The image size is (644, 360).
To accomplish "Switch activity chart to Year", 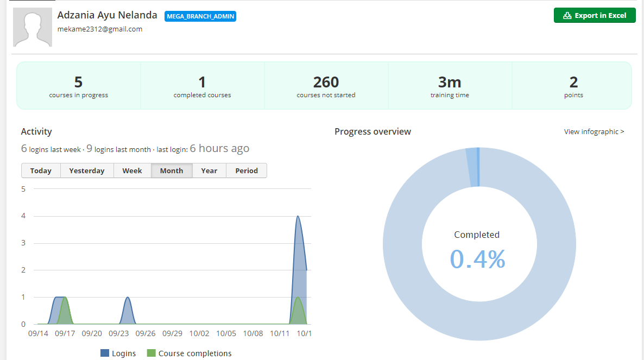I will click(x=209, y=170).
